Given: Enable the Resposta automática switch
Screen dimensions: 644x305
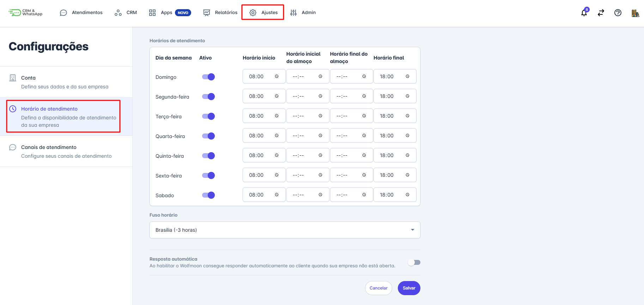Looking at the screenshot, I should coord(414,262).
